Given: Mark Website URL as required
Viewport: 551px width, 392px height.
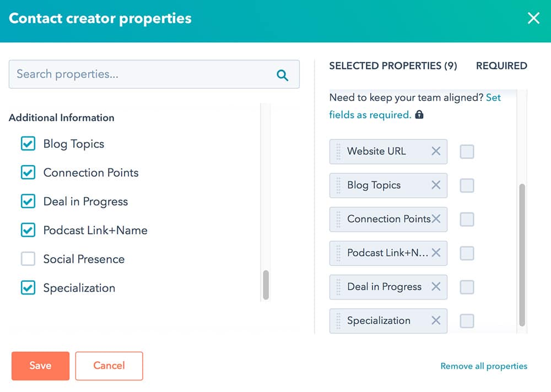Looking at the screenshot, I should point(467,151).
